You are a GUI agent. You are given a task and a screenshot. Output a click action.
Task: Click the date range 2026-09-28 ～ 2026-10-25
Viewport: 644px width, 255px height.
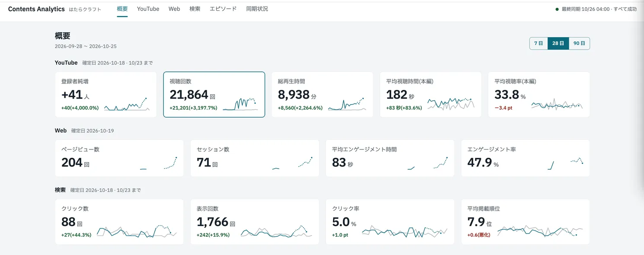pos(86,46)
